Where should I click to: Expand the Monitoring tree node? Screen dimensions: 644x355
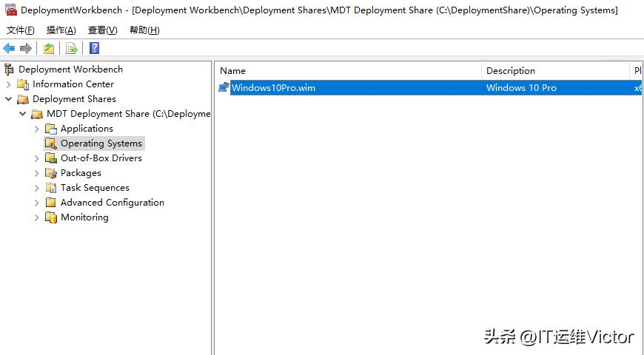(x=36, y=217)
